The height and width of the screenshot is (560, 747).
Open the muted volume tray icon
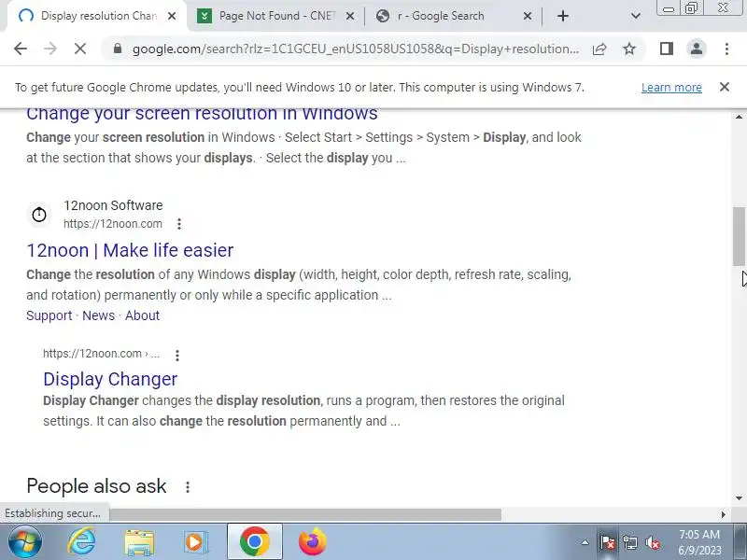(x=652, y=542)
